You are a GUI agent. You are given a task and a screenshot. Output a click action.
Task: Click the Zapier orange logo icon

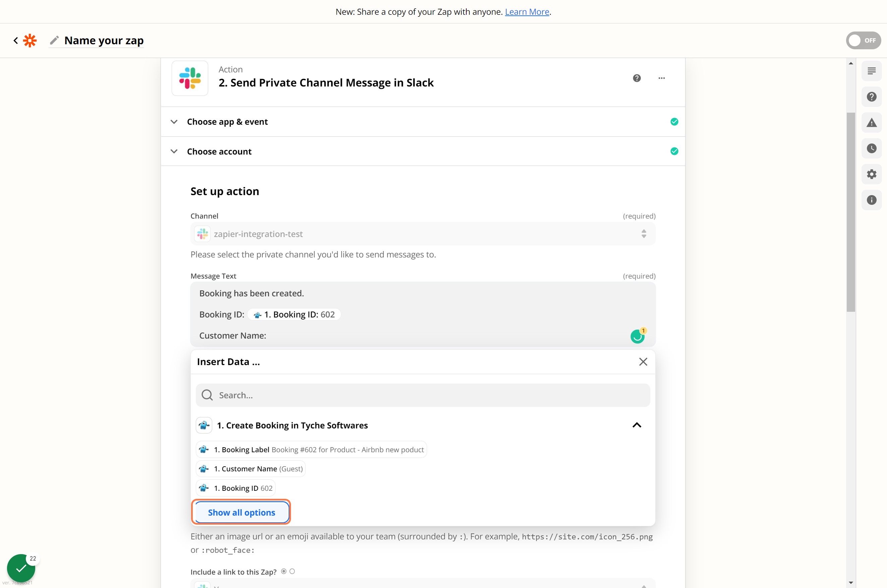pyautogui.click(x=29, y=40)
